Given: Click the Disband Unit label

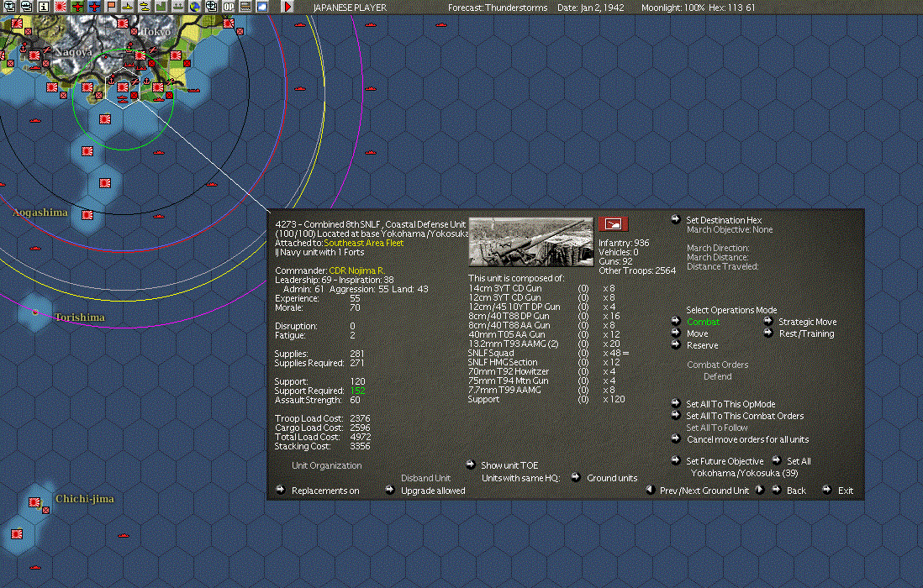Looking at the screenshot, I should coord(425,478).
